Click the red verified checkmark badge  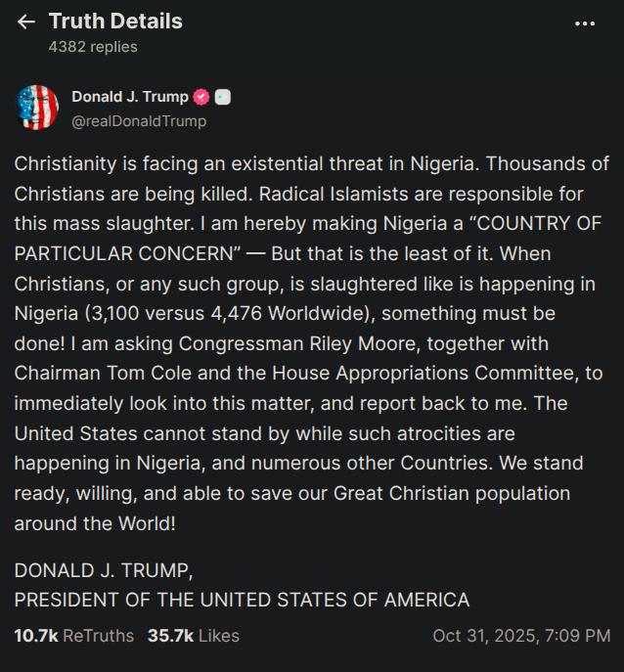click(x=202, y=97)
